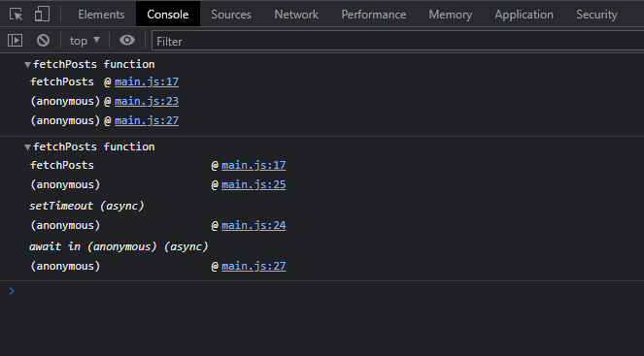Focus the console Filter input field

pos(397,42)
